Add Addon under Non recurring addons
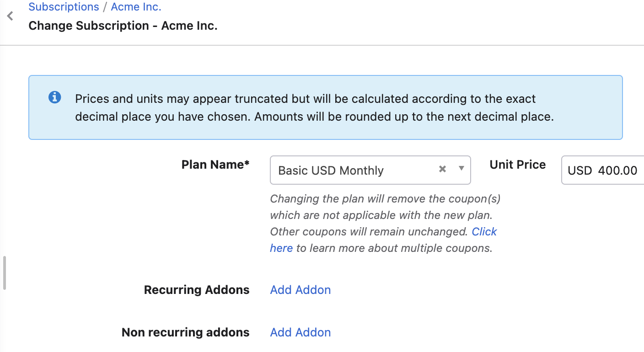This screenshot has width=644, height=352. tap(301, 332)
